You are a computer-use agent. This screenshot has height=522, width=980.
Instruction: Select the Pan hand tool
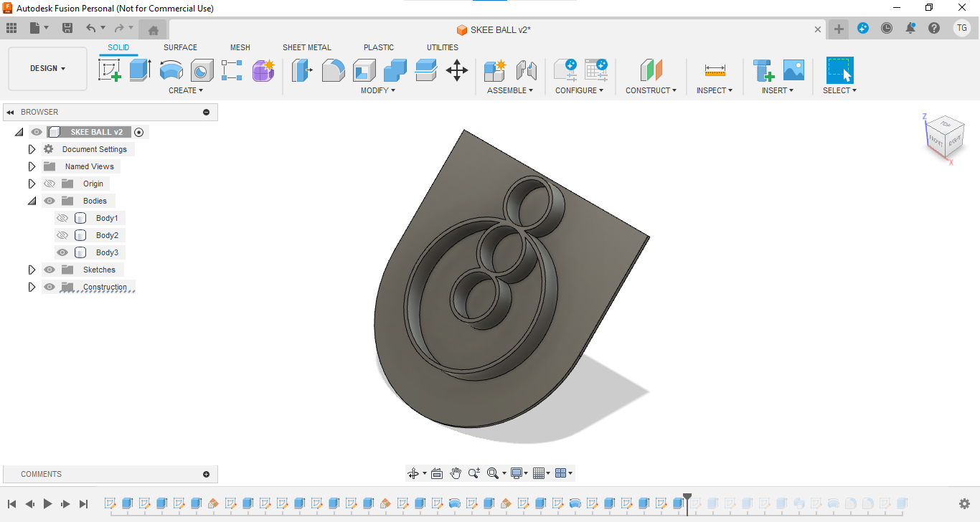[456, 473]
